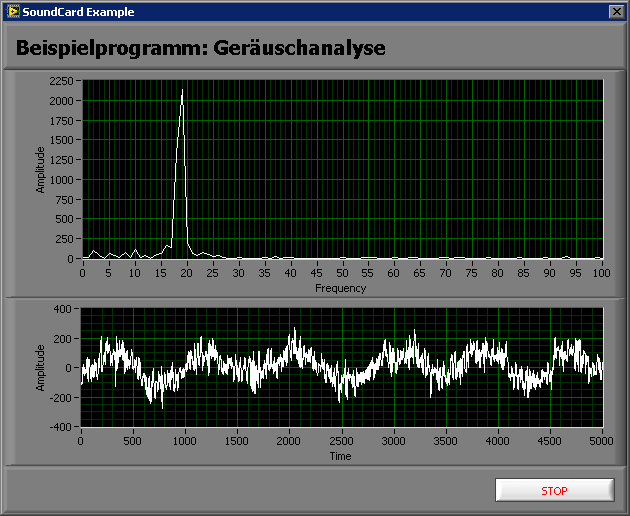Click the 250 value on spectrum y-axis
Viewport: 630px width, 516px height.
64,239
